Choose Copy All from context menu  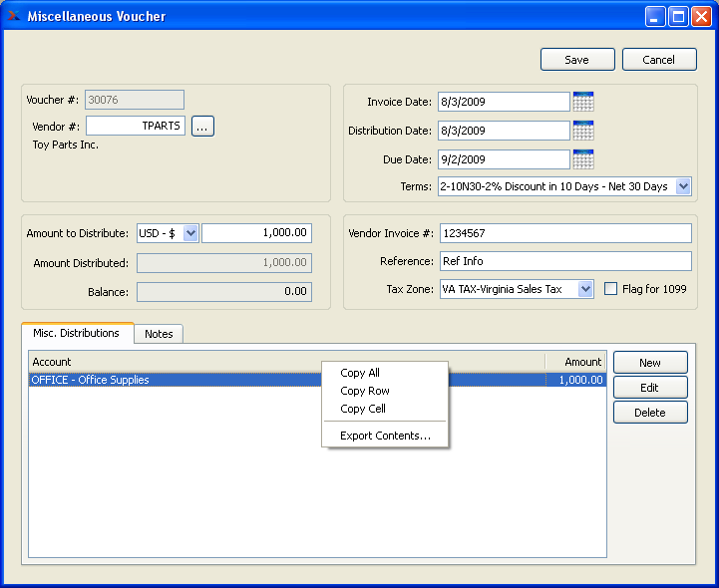click(x=360, y=373)
